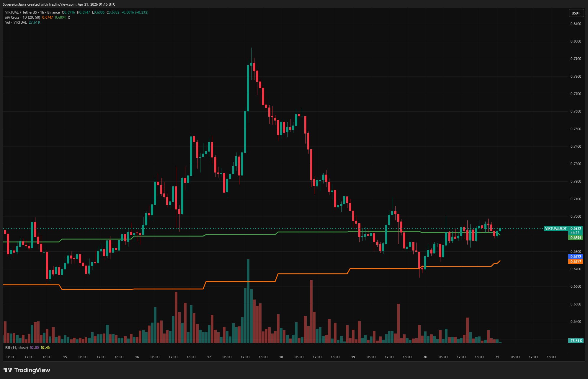Open the Vol · VIRTUAL legend label
The height and width of the screenshot is (379, 588).
pos(16,22)
